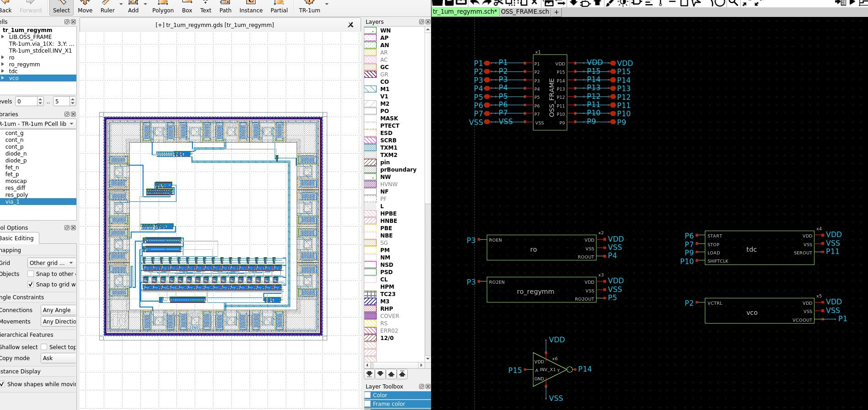Click the magnifier zoom icon in xschem toolbar

[x=733, y=3]
